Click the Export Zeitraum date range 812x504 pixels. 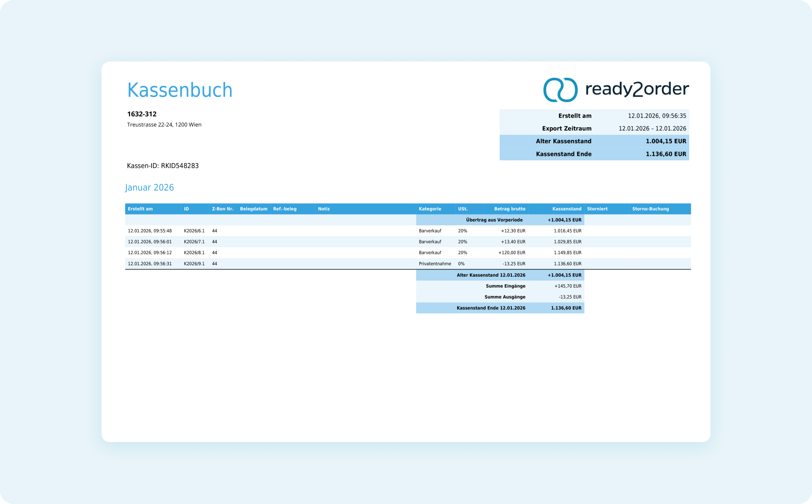(652, 129)
